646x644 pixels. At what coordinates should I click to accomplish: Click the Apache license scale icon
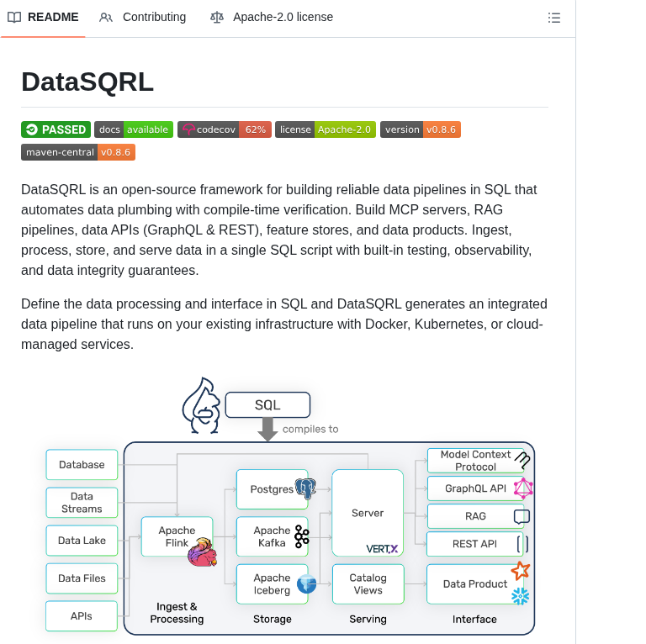point(217,18)
